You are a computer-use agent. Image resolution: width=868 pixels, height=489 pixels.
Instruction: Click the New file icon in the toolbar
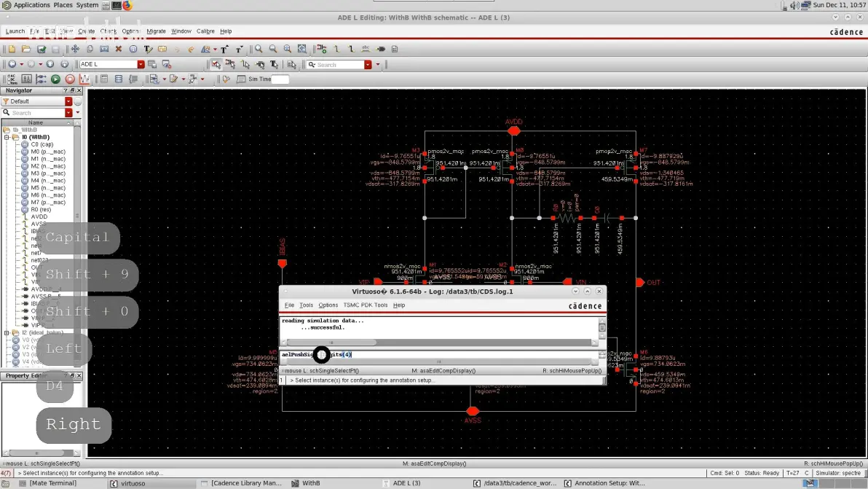12,50
